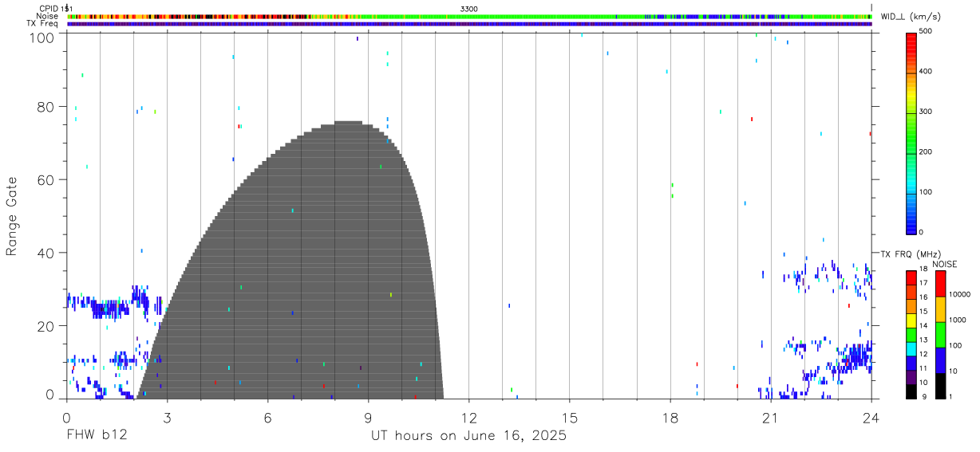This screenshot has height=452, width=980.
Task: Click the Noise color strip at top
Action: 469,16
